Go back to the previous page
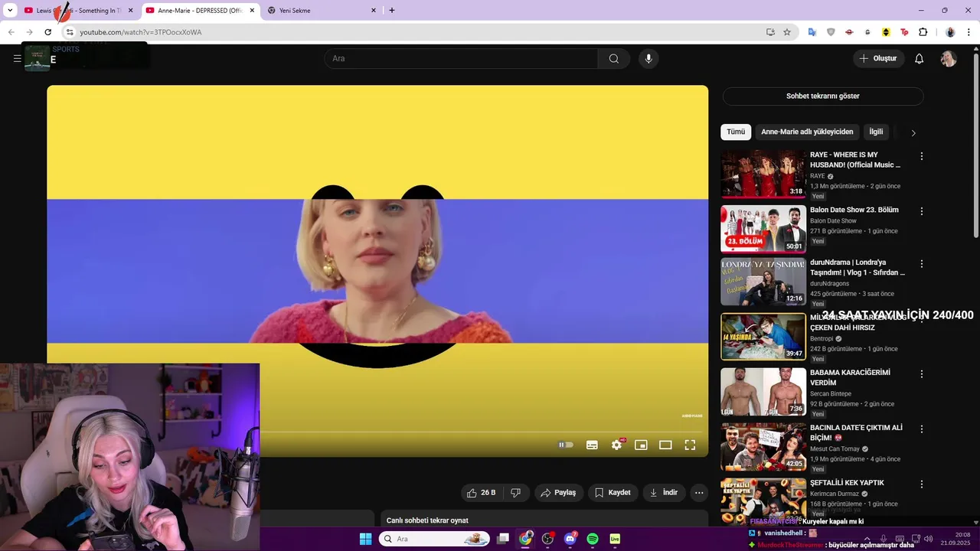 pos(11,32)
